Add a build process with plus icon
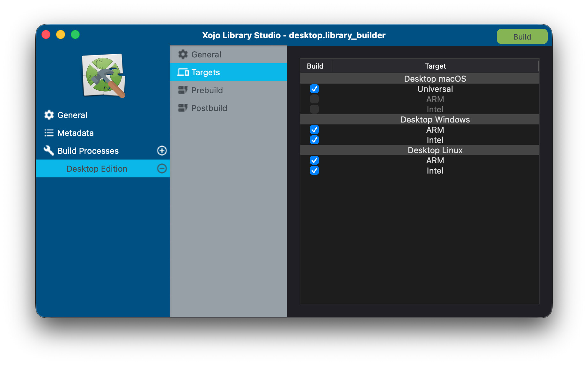Image resolution: width=588 pixels, height=365 pixels. pos(162,151)
